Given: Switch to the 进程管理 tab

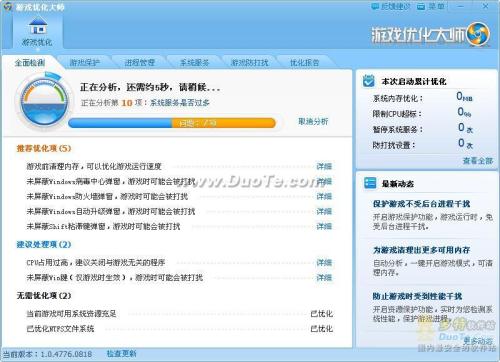Looking at the screenshot, I should pos(139,63).
